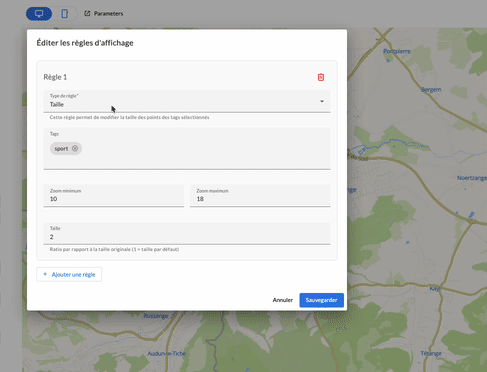Viewport: 487px width, 372px height.
Task: Click the Pontpierre label on the map
Action: pyautogui.click(x=397, y=51)
